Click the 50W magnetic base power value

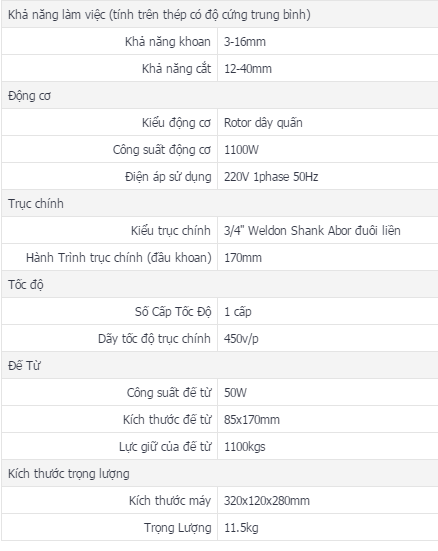tap(236, 393)
